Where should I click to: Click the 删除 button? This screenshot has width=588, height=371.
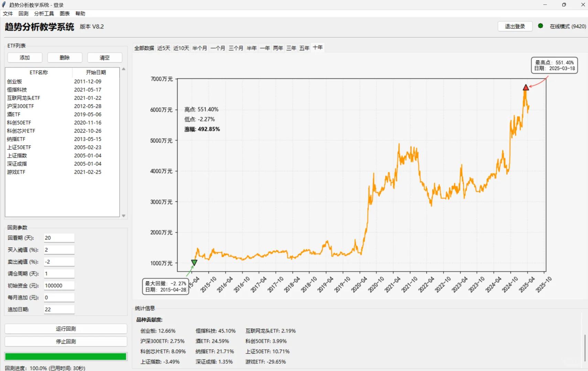[65, 58]
